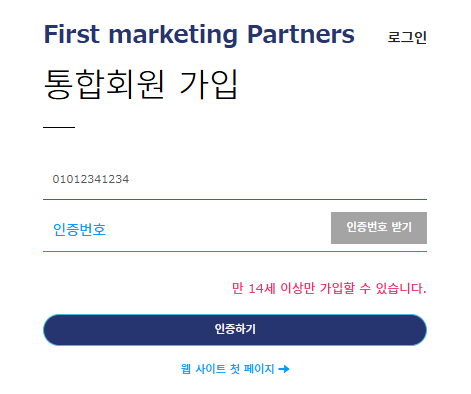Follow the 웹 사이트 첫 페이지 link
This screenshot has height=394, width=471.
click(235, 369)
